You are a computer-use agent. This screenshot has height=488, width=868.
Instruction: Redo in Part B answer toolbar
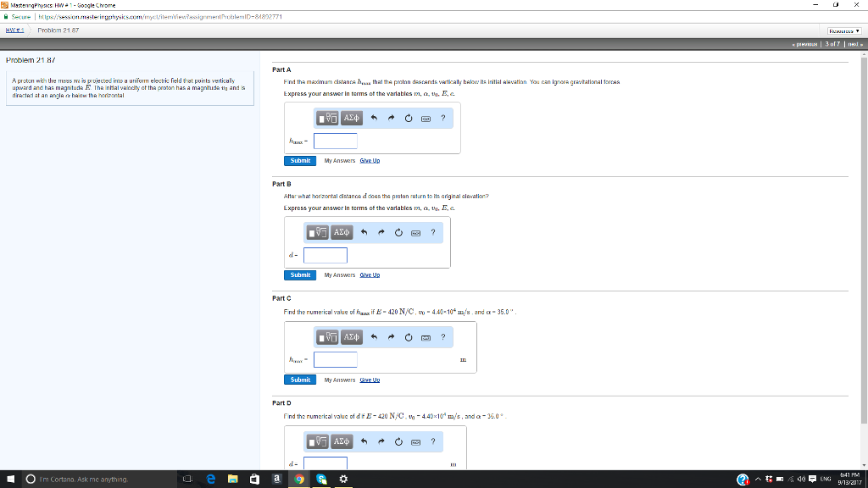click(381, 232)
